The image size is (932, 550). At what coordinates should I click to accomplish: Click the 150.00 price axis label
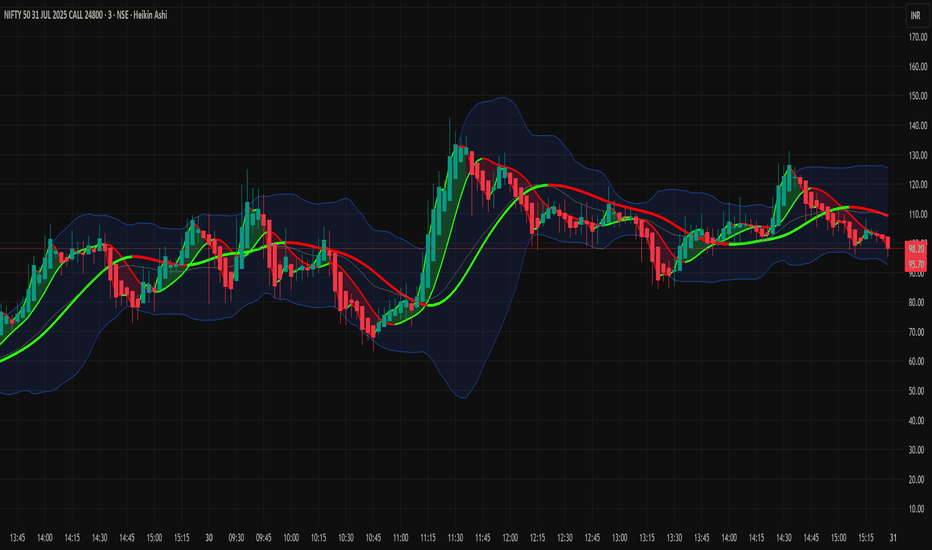click(918, 96)
